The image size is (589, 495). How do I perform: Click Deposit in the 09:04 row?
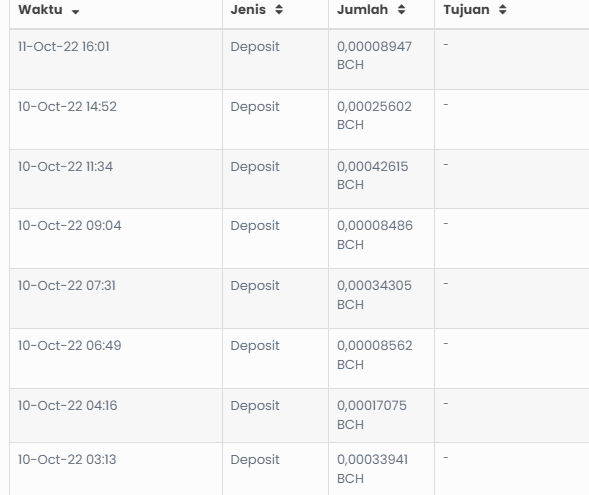pyautogui.click(x=255, y=226)
